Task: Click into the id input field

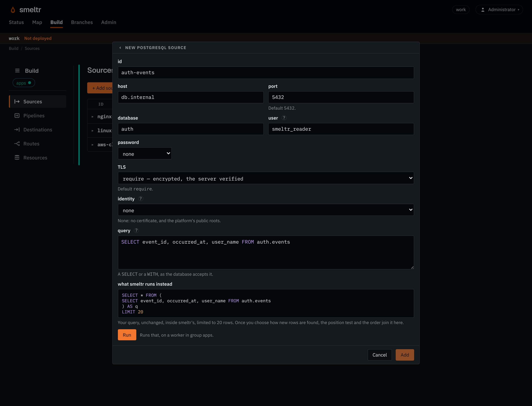Action: (266, 73)
